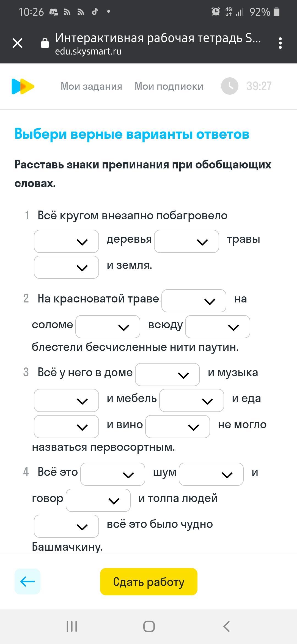
Task: Open dropdown after Всё у него в доме
Action: pos(167,375)
